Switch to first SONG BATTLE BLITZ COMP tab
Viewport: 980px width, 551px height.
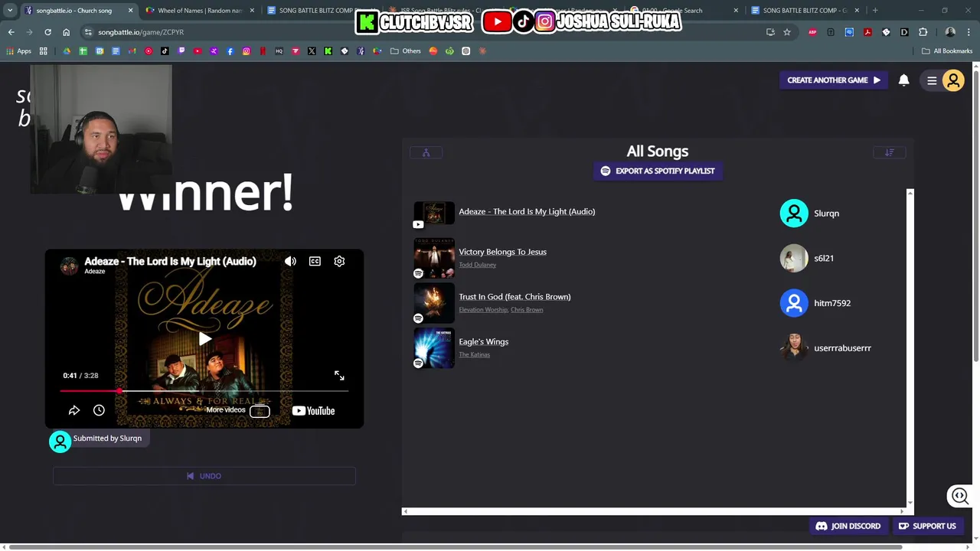coord(322,11)
